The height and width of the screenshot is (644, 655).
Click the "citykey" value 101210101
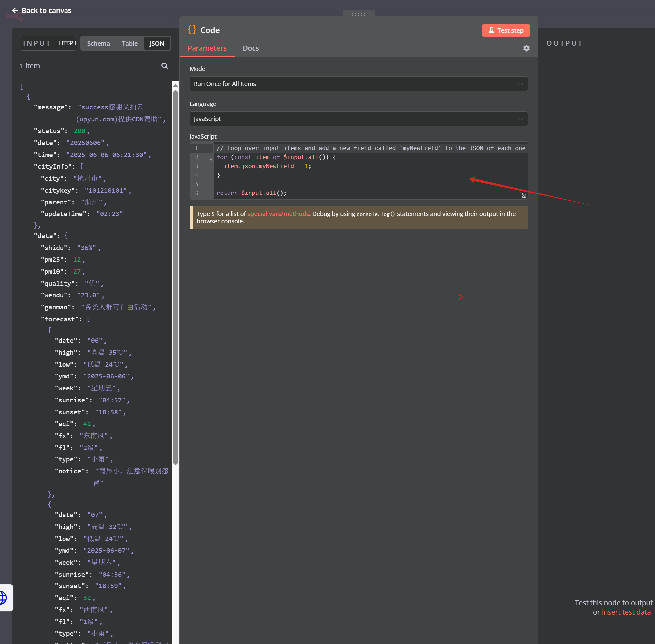[x=105, y=191]
